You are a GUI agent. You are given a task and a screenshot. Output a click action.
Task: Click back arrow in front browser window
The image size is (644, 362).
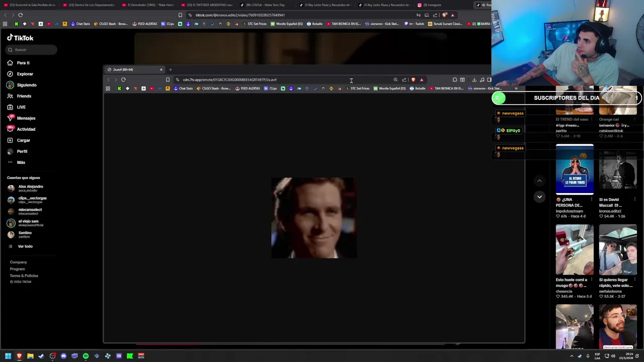tap(108, 79)
